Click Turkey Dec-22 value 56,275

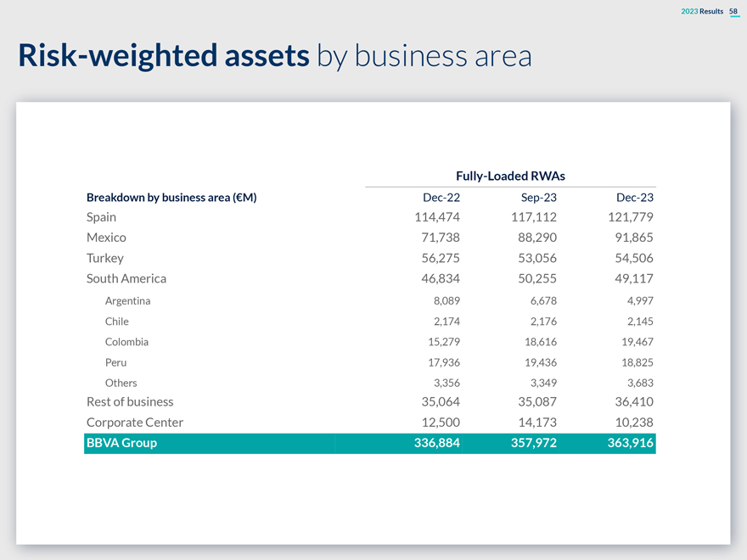point(441,258)
